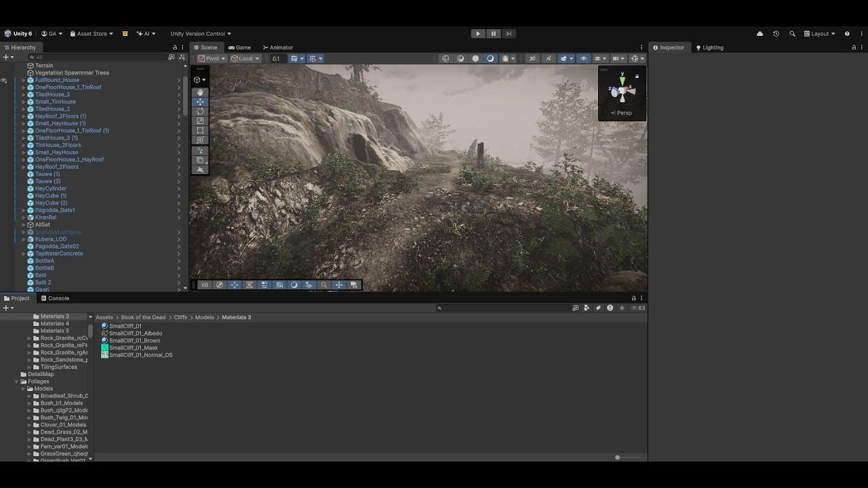Click the Scene view options kebab menu

click(x=642, y=47)
